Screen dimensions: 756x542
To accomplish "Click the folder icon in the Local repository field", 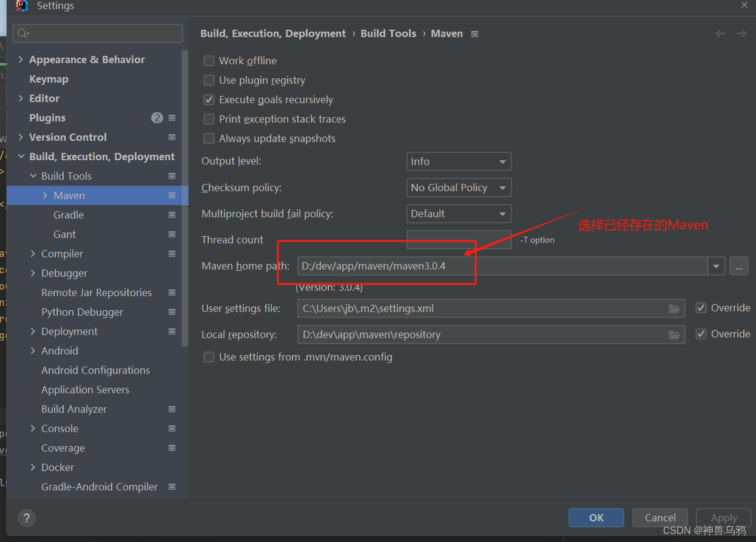I will (674, 334).
